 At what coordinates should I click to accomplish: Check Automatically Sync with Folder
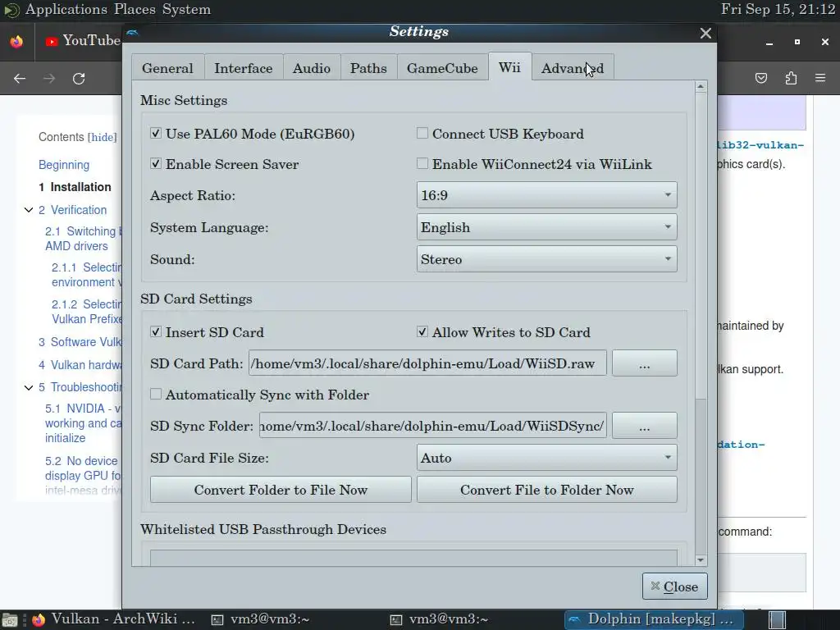pyautogui.click(x=156, y=394)
